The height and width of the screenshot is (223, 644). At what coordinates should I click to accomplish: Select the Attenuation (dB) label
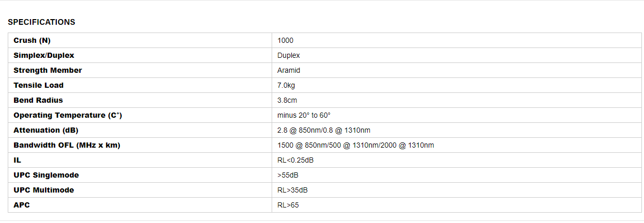(x=46, y=130)
